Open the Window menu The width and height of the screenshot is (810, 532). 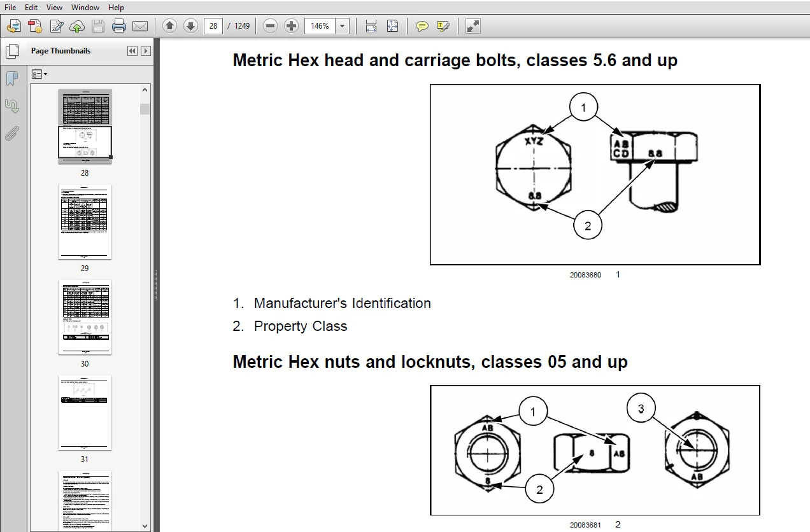pos(85,8)
